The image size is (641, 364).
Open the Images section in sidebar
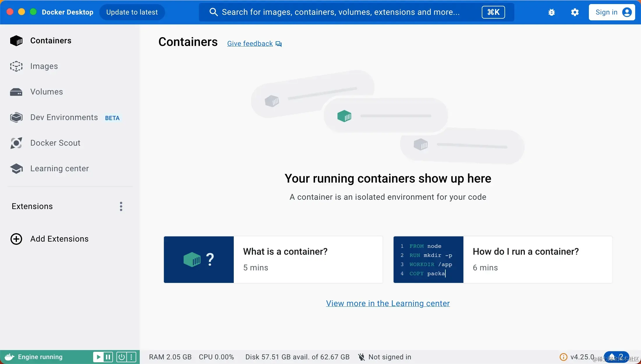pyautogui.click(x=44, y=66)
